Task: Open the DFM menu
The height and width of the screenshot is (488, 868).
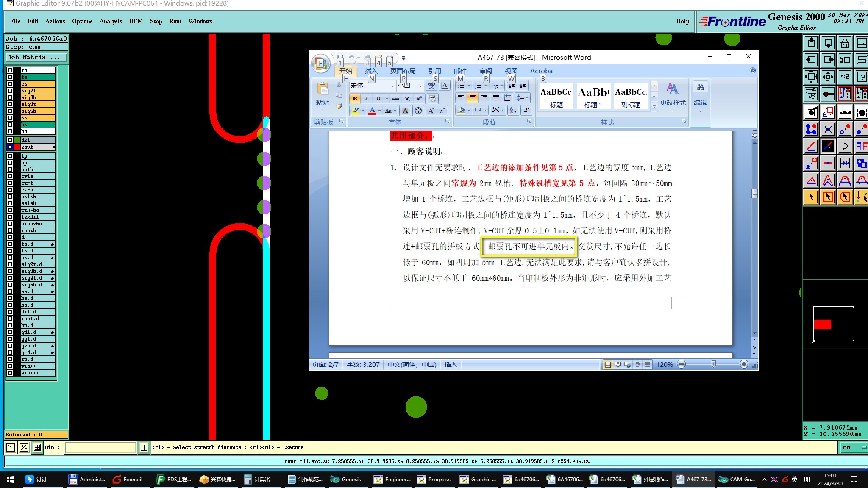Action: [136, 21]
